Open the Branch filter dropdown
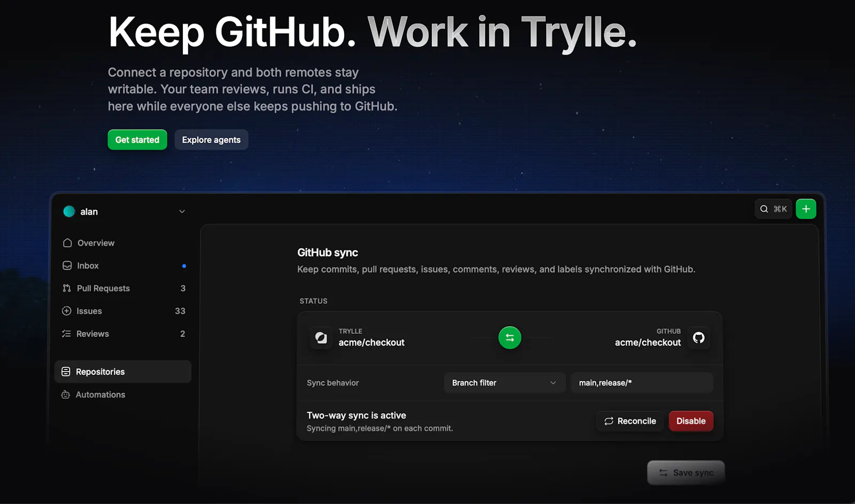Image resolution: width=855 pixels, height=504 pixels. [x=504, y=383]
